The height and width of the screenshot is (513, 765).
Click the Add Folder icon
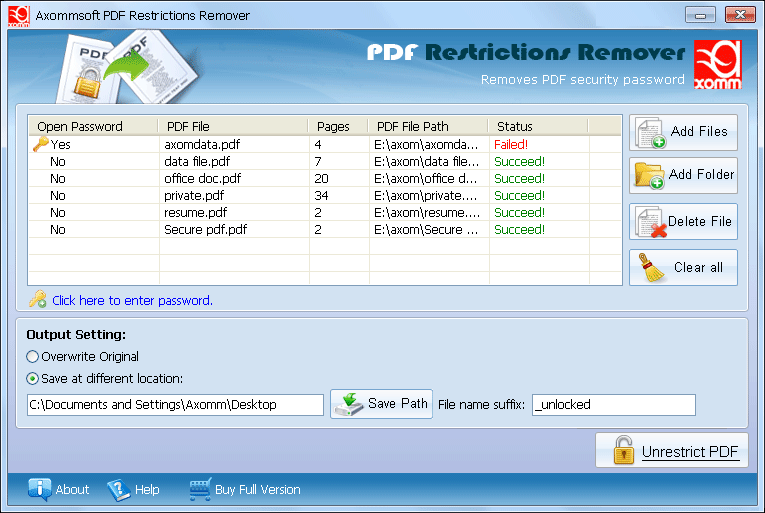pyautogui.click(x=649, y=176)
